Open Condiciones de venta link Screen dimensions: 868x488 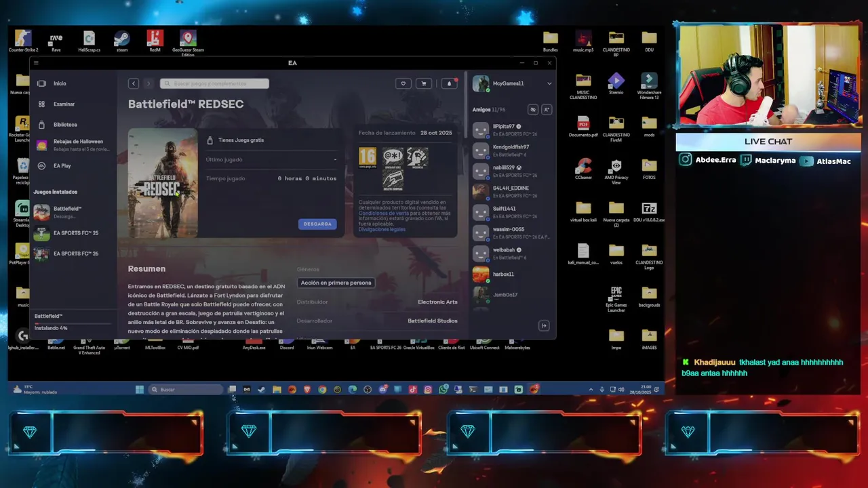(x=384, y=213)
